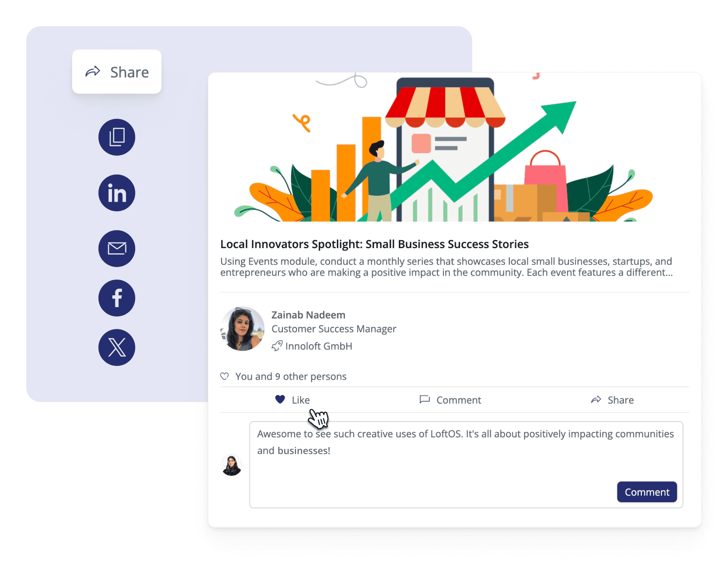Click the Comment action with speech bubble

450,400
